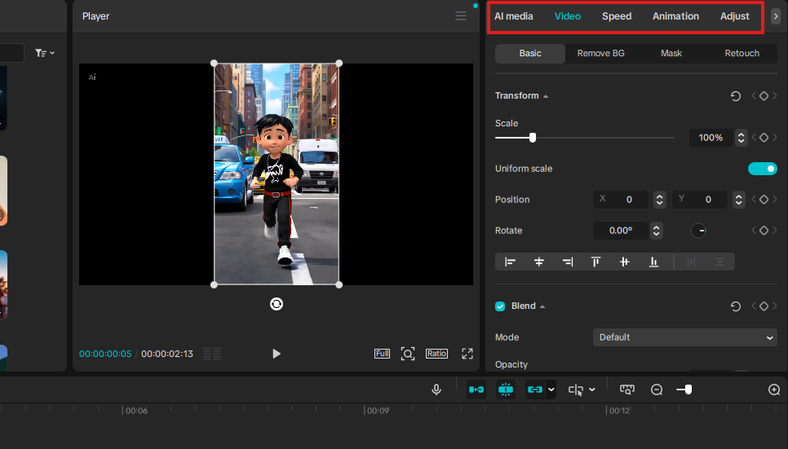Switch to the AI media tab
The height and width of the screenshot is (449, 788).
coord(513,16)
